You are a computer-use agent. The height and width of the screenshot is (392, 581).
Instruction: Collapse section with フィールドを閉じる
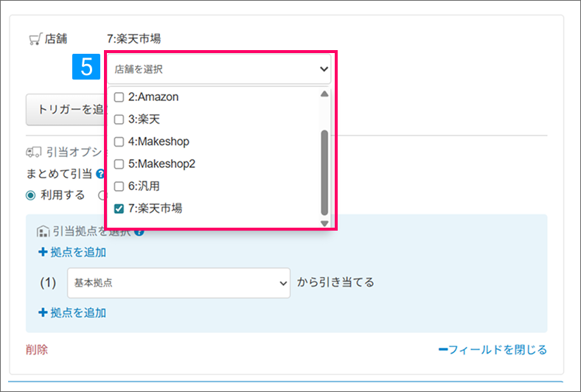(493, 349)
